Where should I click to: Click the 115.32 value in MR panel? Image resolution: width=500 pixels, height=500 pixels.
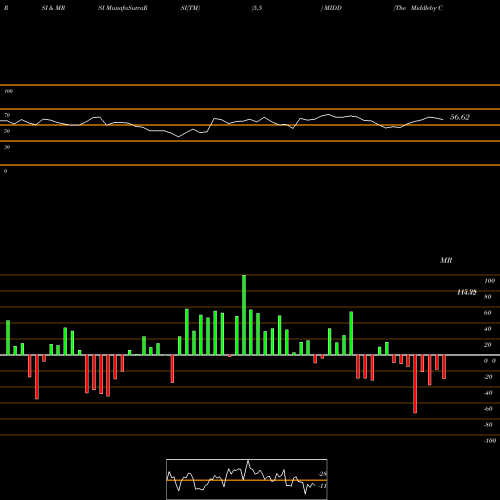[x=467, y=292]
